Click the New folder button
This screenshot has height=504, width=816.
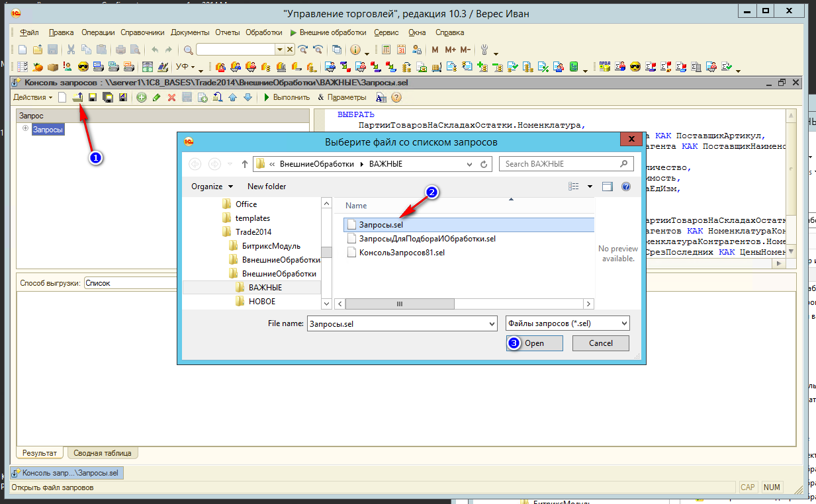(267, 187)
